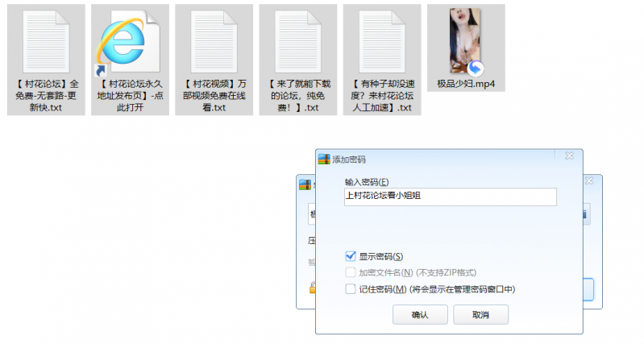Viewport: 644px width, 344px height.
Task: Click into the 输入密码 text field
Action: pos(449,197)
